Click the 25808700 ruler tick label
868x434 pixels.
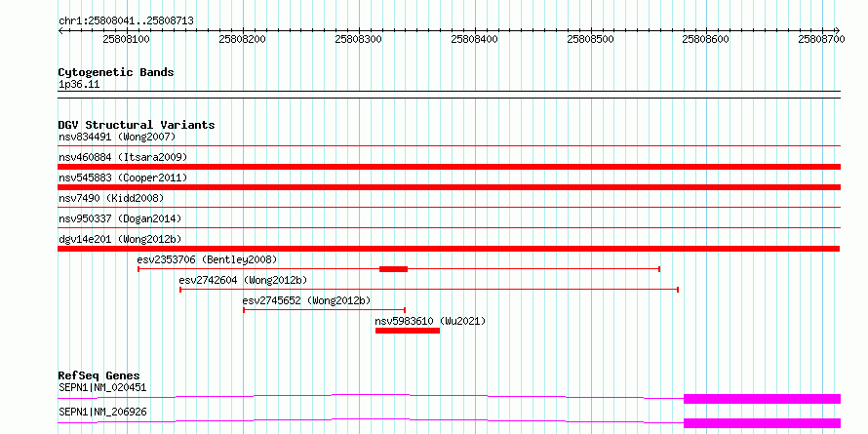[822, 39]
